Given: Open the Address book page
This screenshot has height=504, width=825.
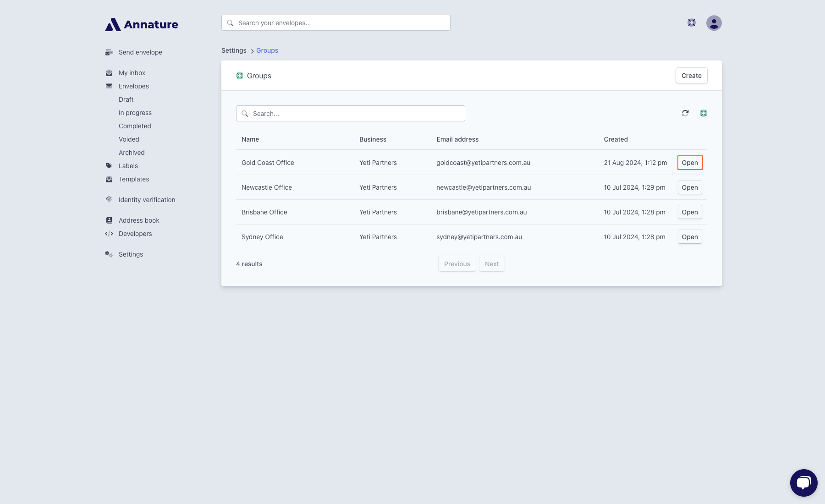Looking at the screenshot, I should click(138, 220).
